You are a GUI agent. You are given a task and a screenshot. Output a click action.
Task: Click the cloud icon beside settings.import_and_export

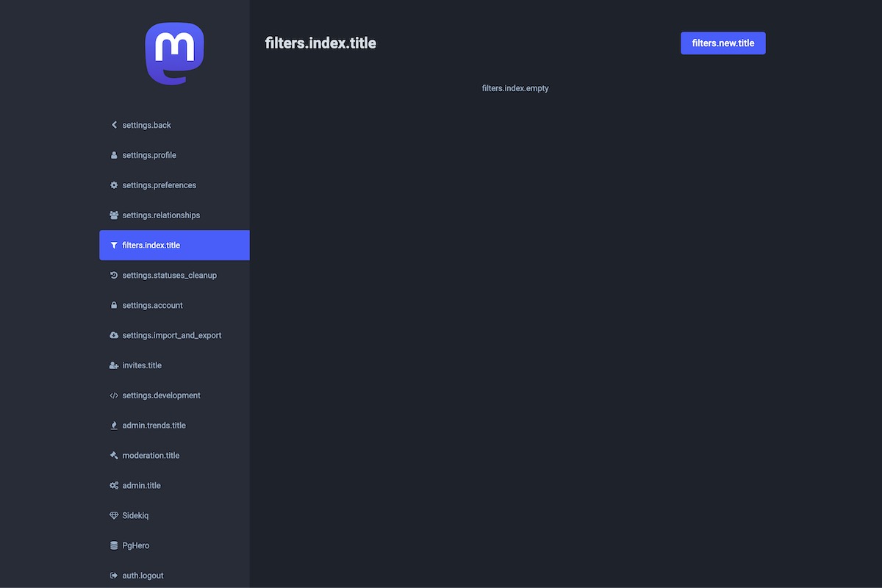(114, 335)
